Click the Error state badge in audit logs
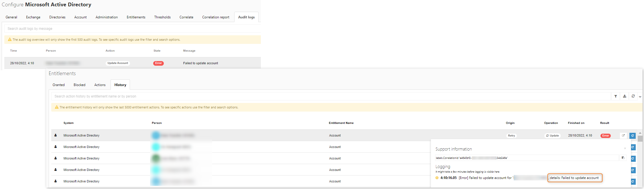This screenshot has height=189, width=644. (x=158, y=63)
